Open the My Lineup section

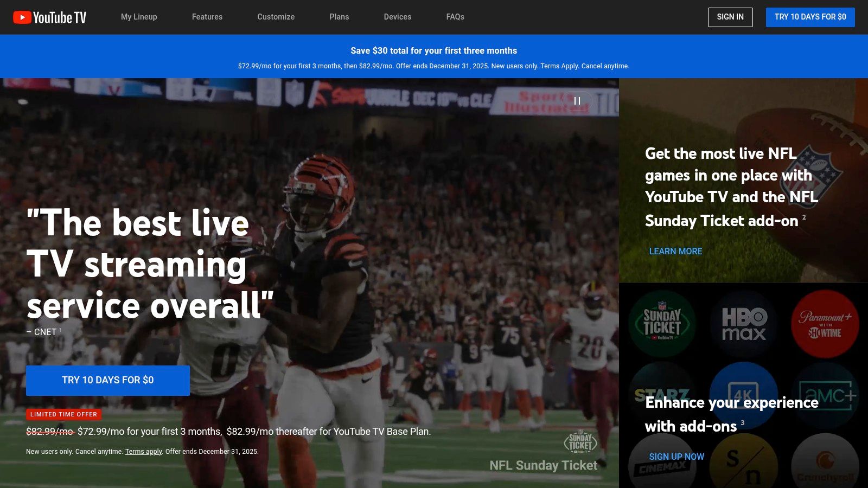(x=139, y=17)
